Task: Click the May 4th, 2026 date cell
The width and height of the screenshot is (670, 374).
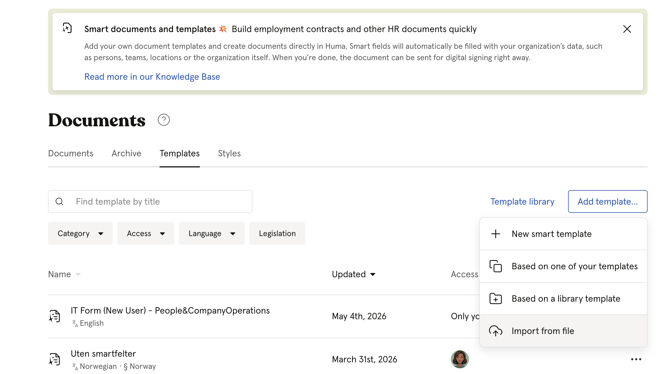Action: (359, 316)
